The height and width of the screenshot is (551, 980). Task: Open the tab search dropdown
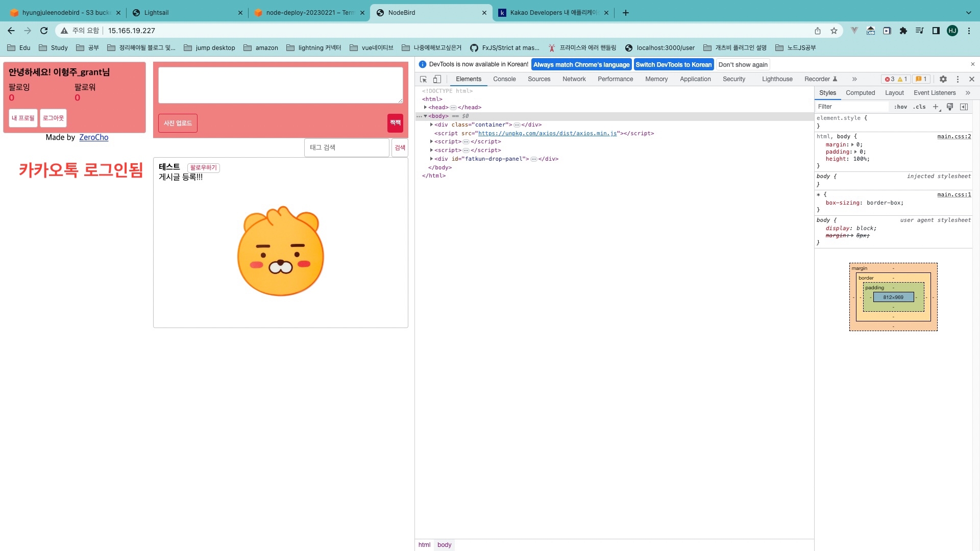pyautogui.click(x=969, y=13)
